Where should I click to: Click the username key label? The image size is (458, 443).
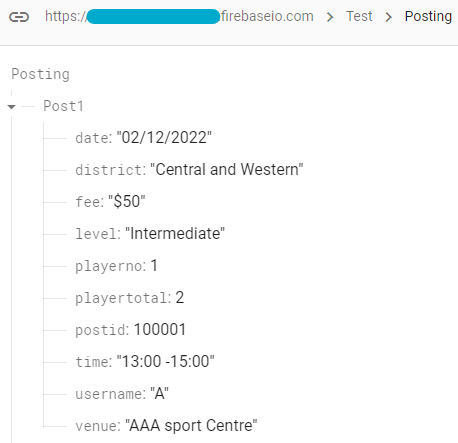[109, 394]
